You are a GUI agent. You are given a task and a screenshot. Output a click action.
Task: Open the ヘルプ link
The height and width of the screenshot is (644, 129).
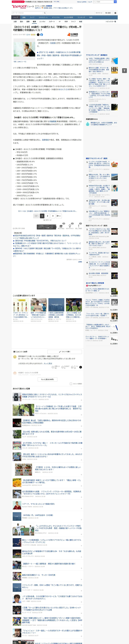90,2
